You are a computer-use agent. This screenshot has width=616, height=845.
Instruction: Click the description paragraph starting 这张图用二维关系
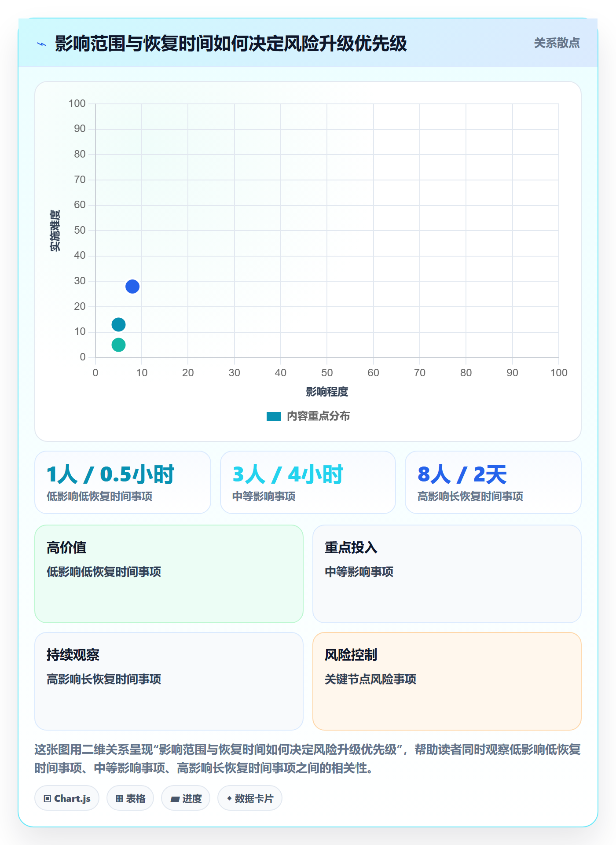(x=308, y=759)
